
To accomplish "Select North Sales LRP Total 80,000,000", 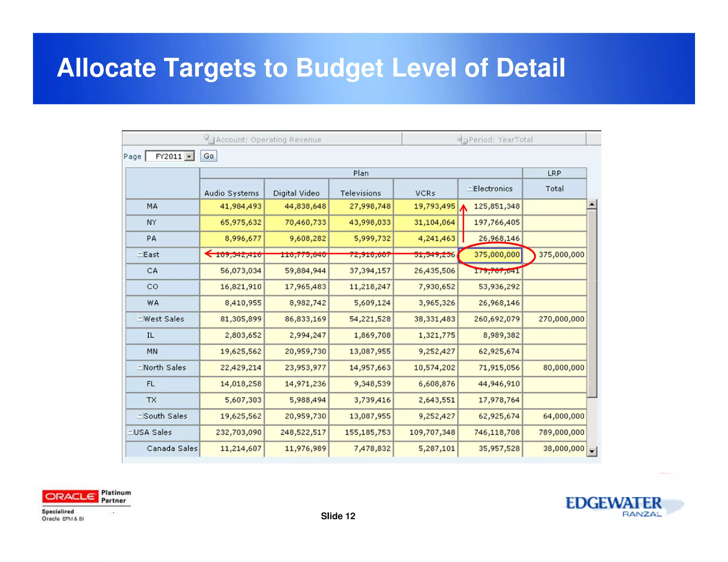I will pyautogui.click(x=555, y=368).
